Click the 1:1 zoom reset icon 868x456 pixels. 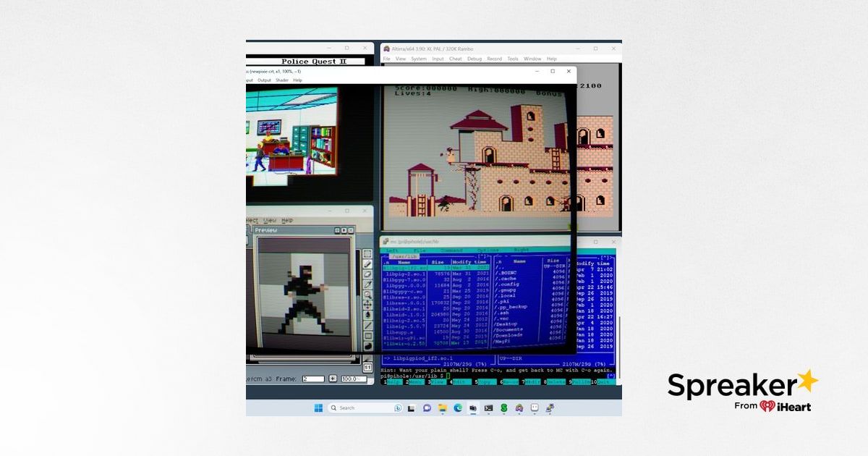pos(367,367)
